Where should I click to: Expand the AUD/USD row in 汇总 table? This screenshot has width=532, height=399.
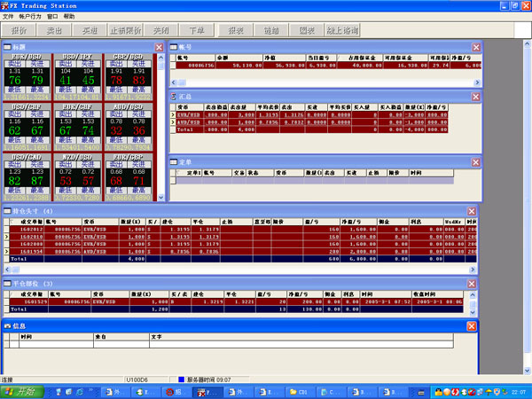[x=172, y=121]
